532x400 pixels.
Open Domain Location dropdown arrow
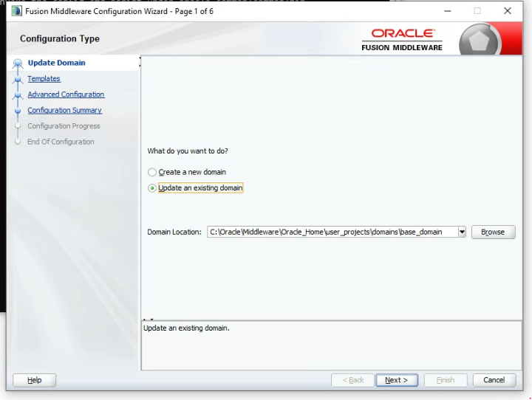click(462, 232)
